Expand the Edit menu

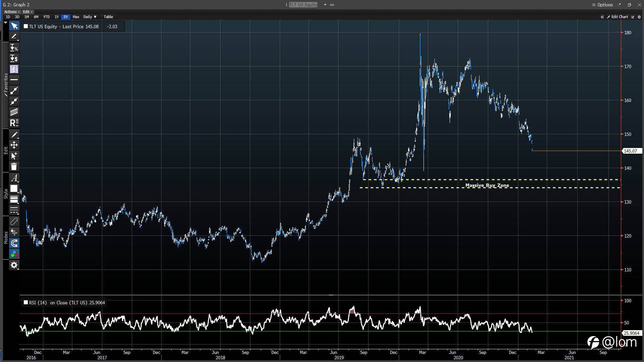[x=27, y=12]
